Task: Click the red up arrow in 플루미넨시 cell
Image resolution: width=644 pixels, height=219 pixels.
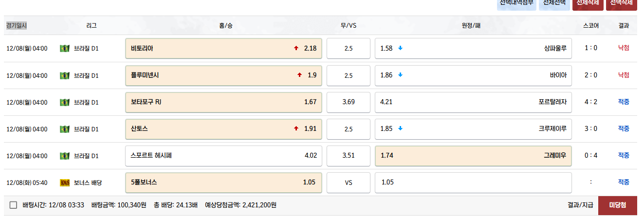Action: tap(299, 75)
